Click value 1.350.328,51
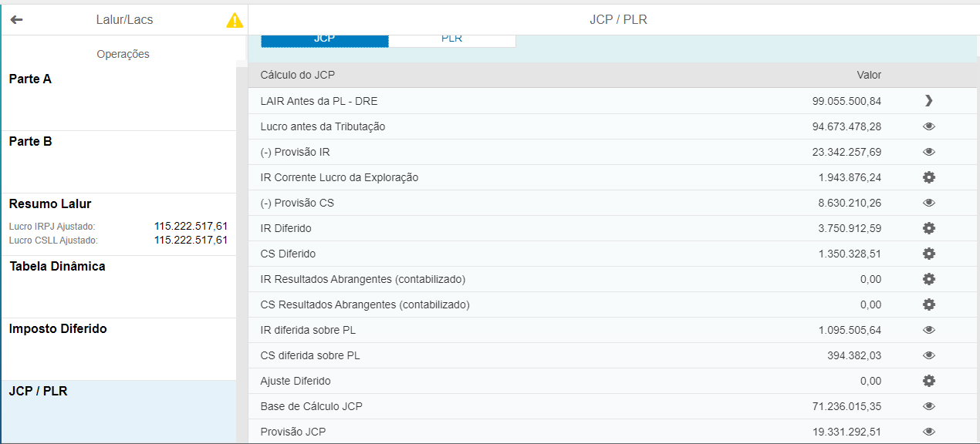This screenshot has width=980, height=444. 850,254
